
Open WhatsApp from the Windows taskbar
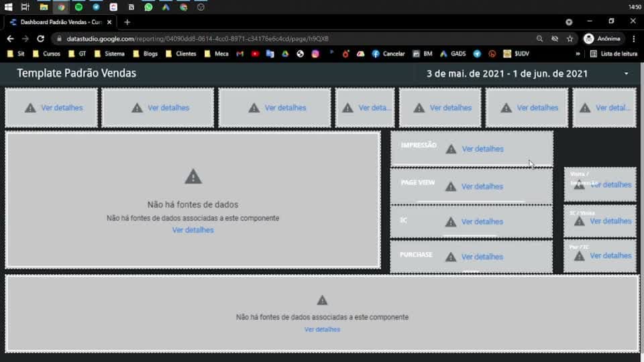(148, 7)
